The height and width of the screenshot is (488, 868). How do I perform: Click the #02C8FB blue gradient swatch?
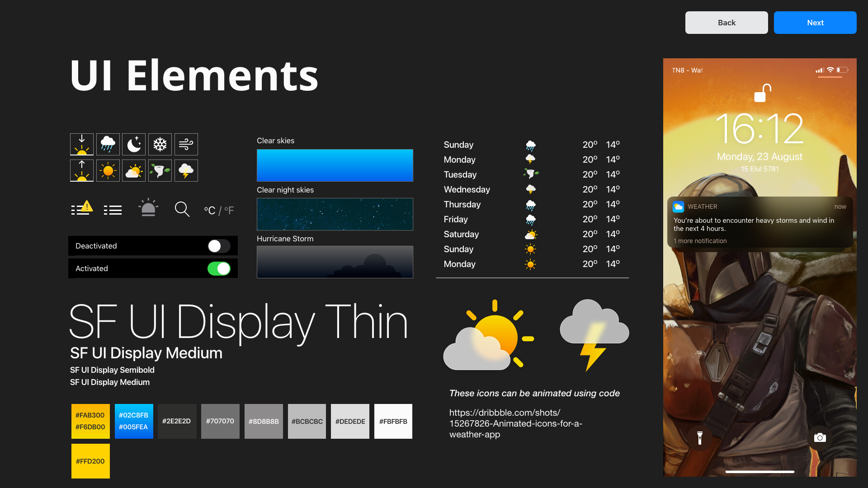pos(134,421)
